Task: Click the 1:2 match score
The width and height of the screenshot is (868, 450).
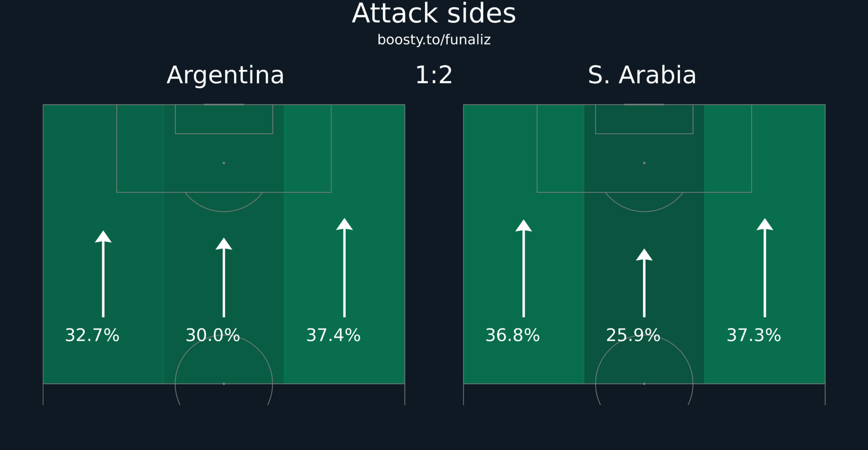Action: pos(434,75)
